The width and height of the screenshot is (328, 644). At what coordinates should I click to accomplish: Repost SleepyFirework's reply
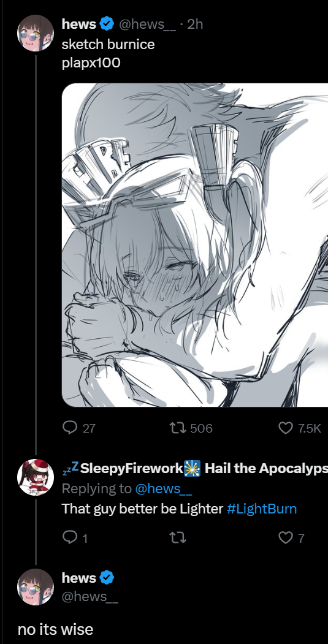click(178, 537)
